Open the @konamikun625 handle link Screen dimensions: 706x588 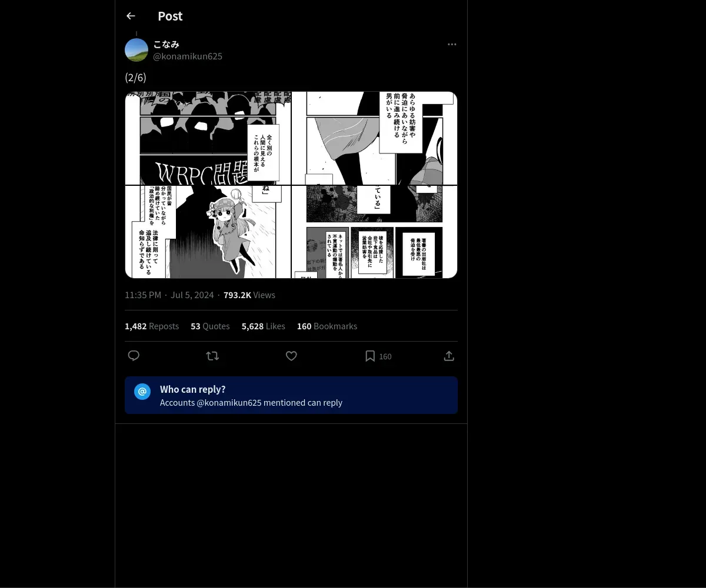click(x=188, y=56)
